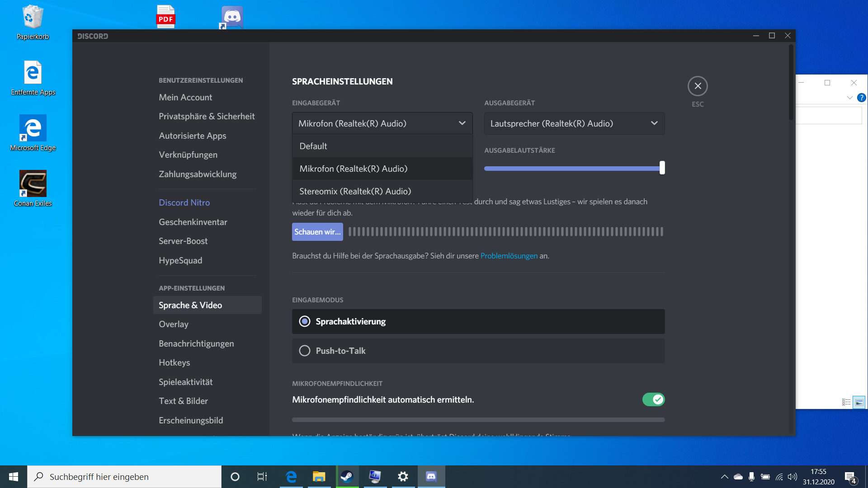Choose Stereomix (Realtek(R) Audio) option
The width and height of the screenshot is (868, 488).
click(x=382, y=191)
